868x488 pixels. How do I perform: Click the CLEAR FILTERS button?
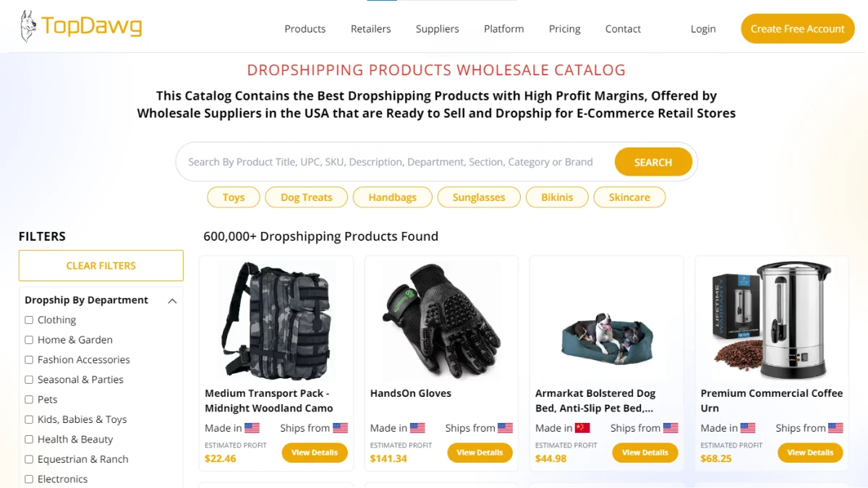coord(101,265)
